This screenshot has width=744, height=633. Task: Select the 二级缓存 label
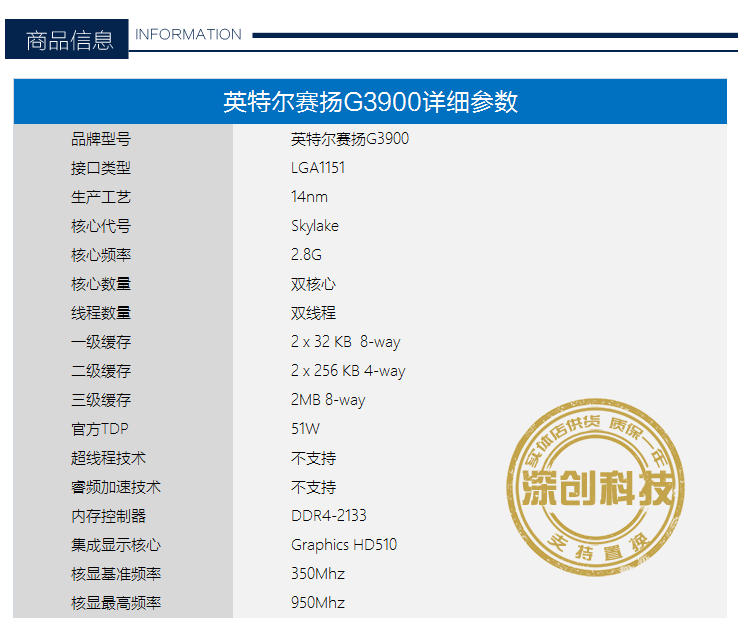[x=101, y=371]
